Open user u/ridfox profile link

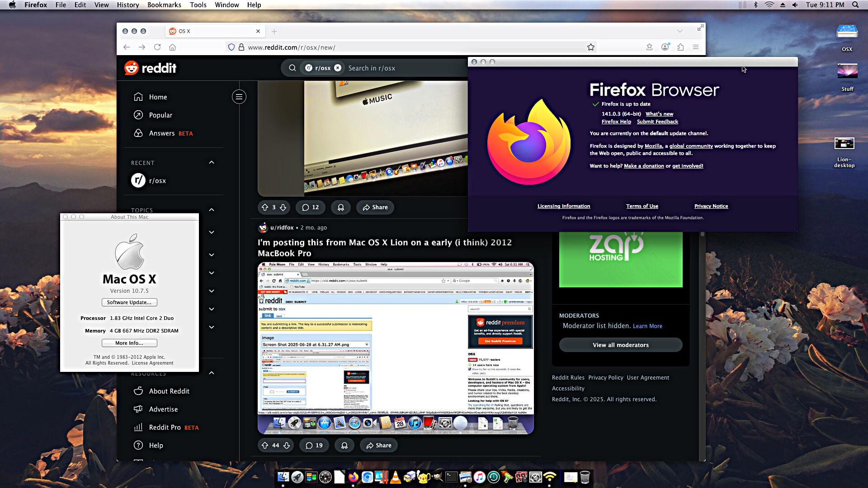[x=282, y=227]
